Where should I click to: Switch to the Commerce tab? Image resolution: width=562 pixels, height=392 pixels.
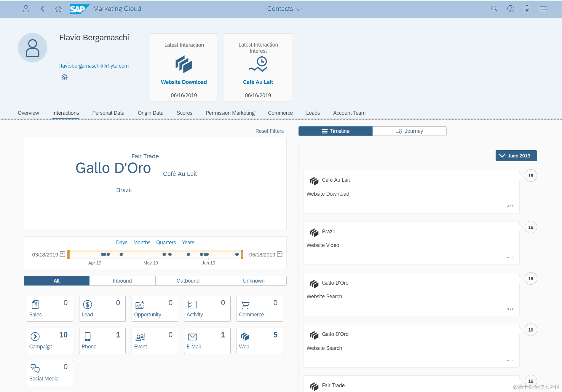[280, 113]
